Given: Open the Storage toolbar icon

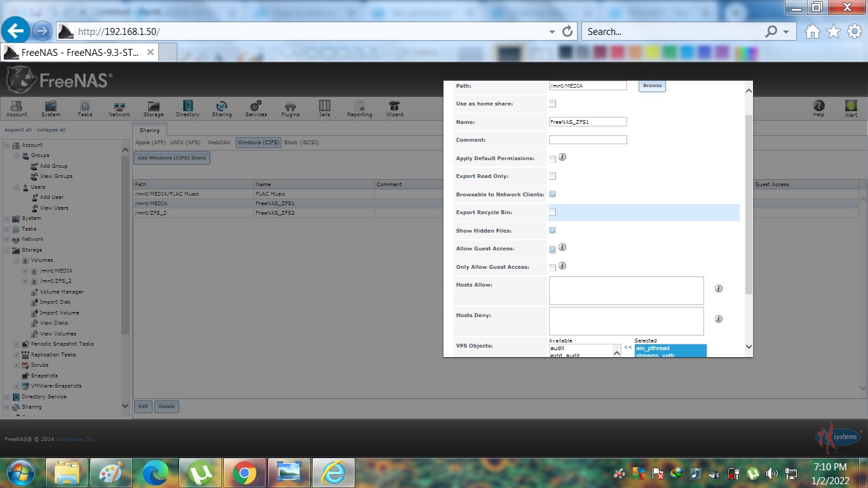Looking at the screenshot, I should (x=153, y=109).
